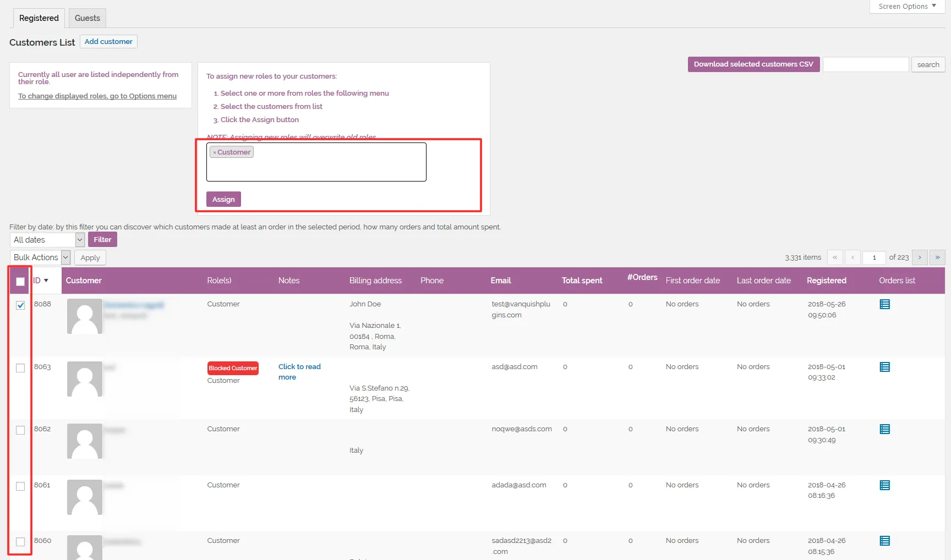Uncheck the row checkbox for customer 8088
The width and height of the screenshot is (951, 560).
pyautogui.click(x=20, y=305)
